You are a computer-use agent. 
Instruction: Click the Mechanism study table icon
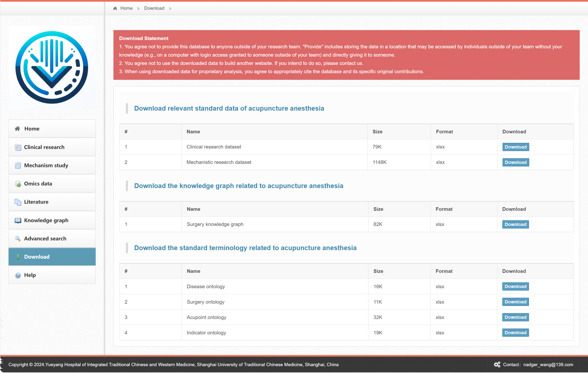pyautogui.click(x=18, y=165)
